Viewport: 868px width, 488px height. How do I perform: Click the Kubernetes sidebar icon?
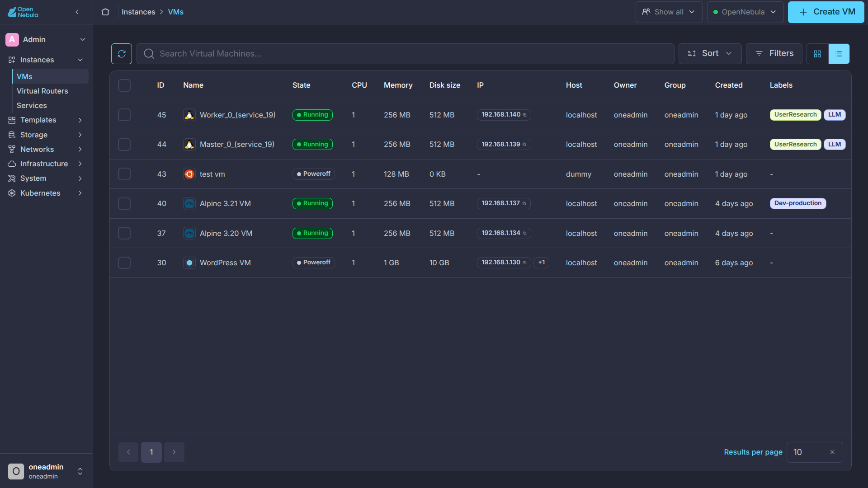click(x=12, y=193)
